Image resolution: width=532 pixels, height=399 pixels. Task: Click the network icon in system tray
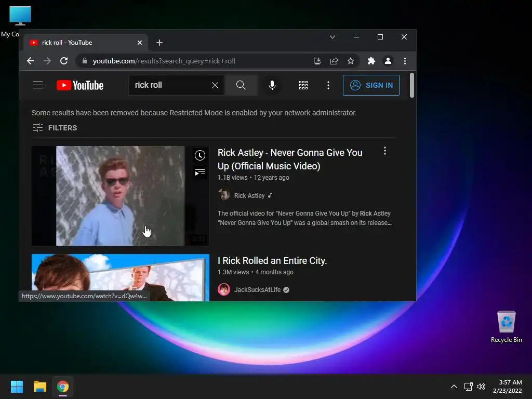(x=469, y=387)
